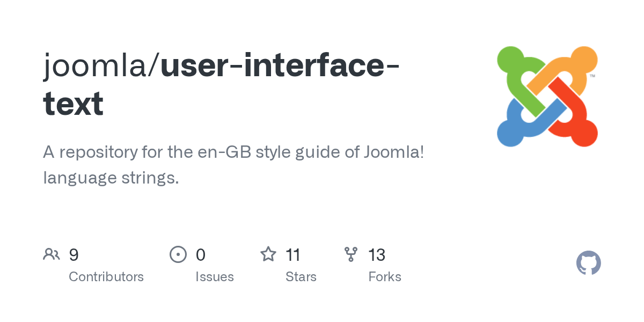Image resolution: width=644 pixels, height=322 pixels.
Task: Click the issues count 0
Action: 201,254
